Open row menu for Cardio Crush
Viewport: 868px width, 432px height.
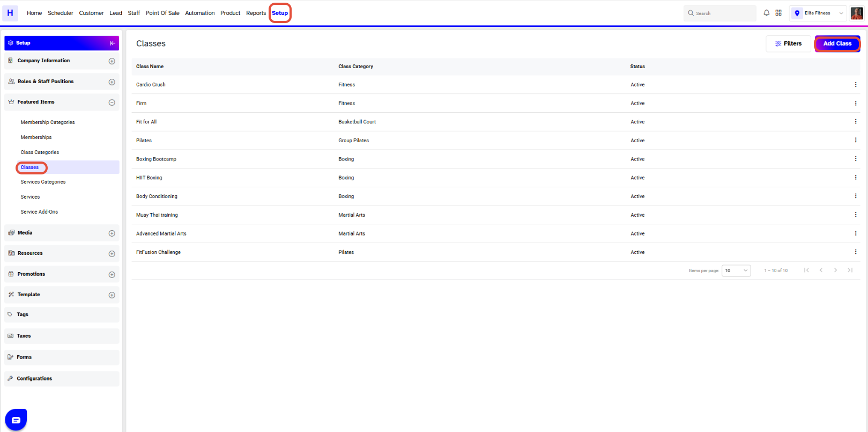coord(856,84)
